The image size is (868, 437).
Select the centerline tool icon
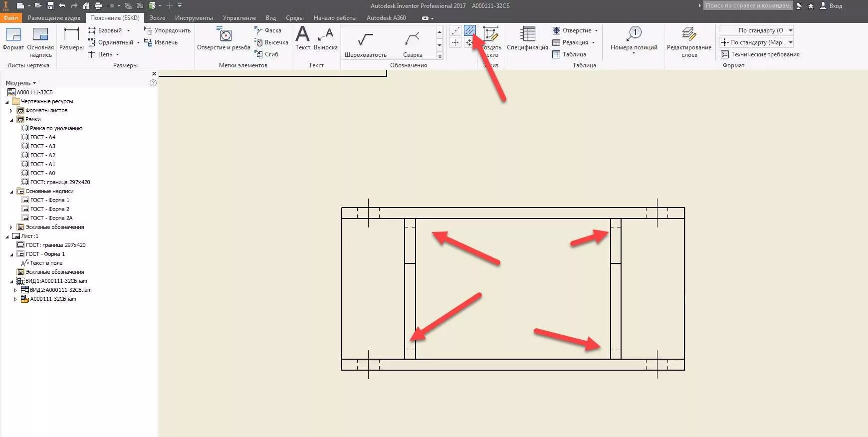(455, 30)
